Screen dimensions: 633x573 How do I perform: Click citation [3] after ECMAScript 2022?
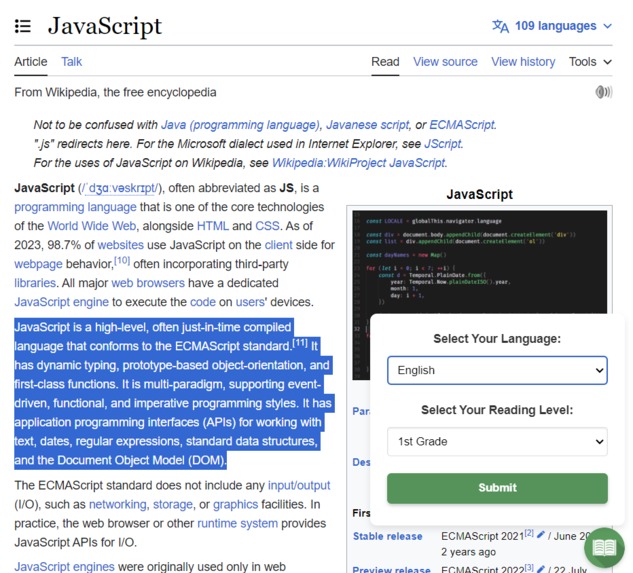[x=529, y=567]
